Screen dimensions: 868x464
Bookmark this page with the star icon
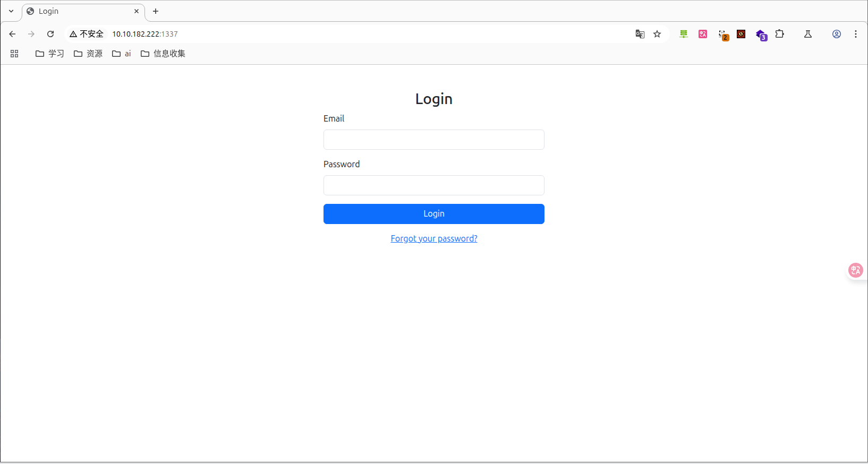click(x=657, y=34)
